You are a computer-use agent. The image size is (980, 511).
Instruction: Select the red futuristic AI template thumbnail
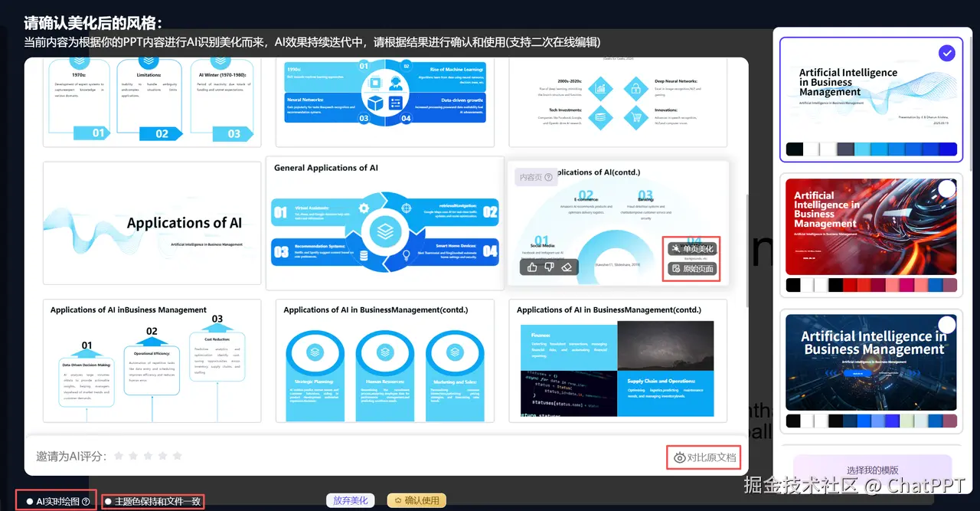(x=871, y=227)
